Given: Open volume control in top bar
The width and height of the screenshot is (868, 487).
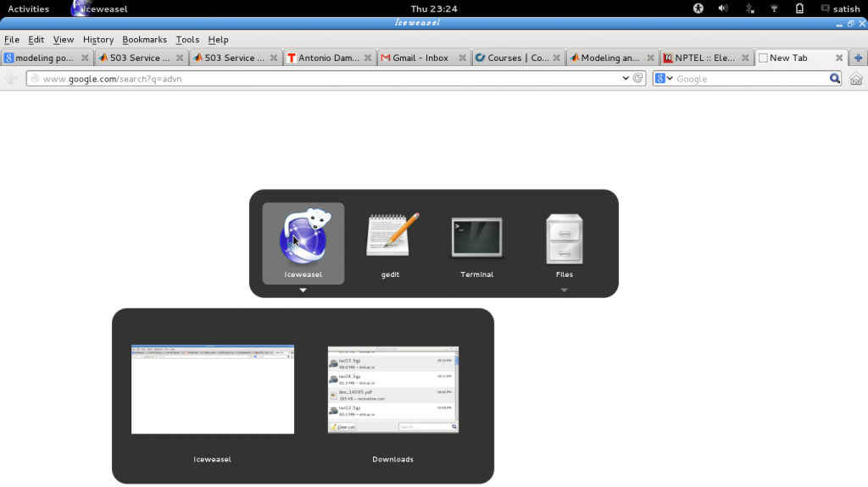Looking at the screenshot, I should tap(723, 8).
